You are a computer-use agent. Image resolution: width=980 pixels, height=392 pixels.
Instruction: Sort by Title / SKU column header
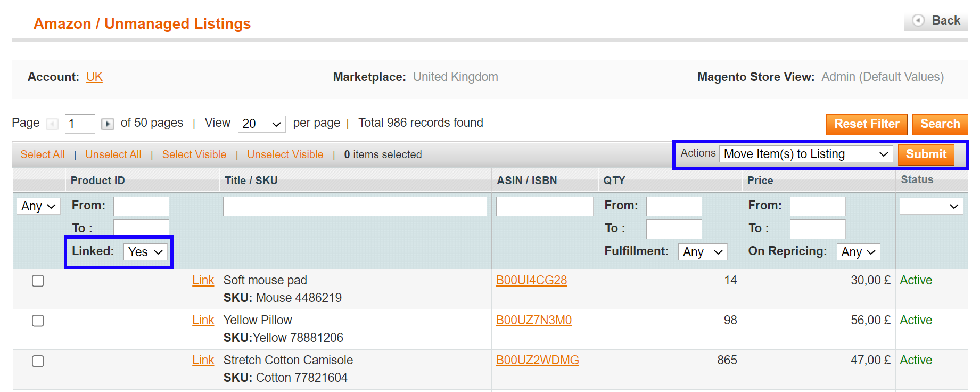click(251, 181)
